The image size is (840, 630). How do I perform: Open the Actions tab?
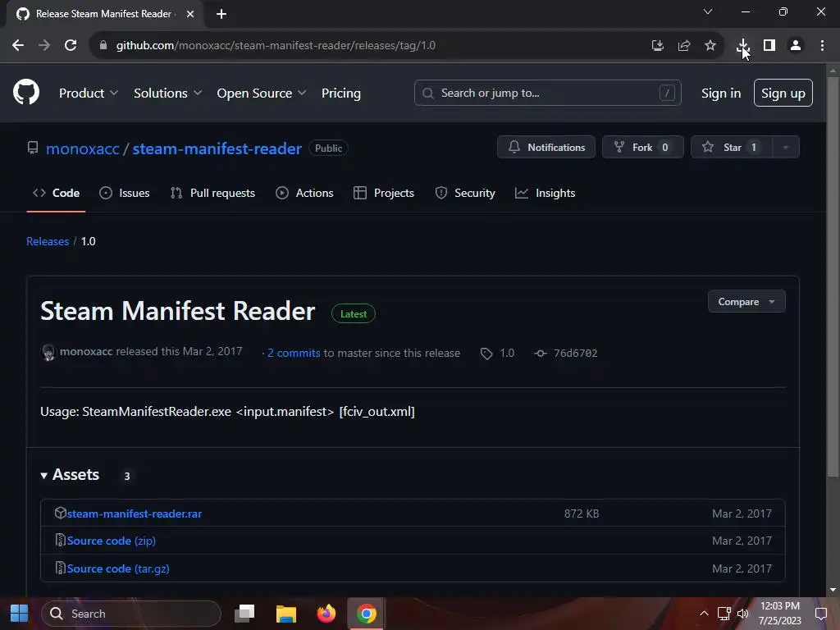point(304,193)
